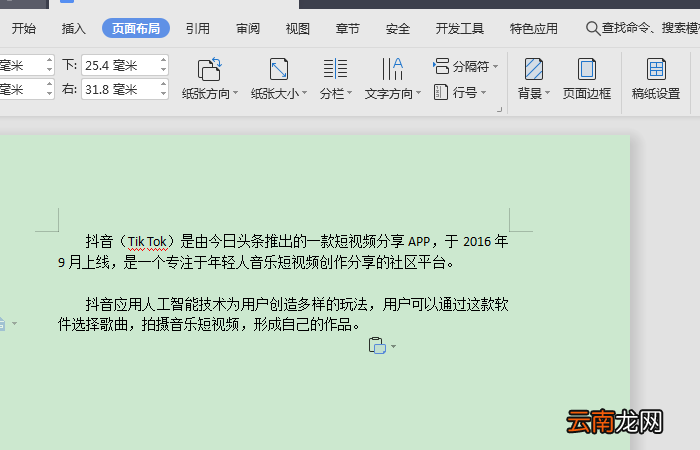Open the 纸张方向 paper orientation icon
Viewport: 700px width, 450px height.
[209, 69]
